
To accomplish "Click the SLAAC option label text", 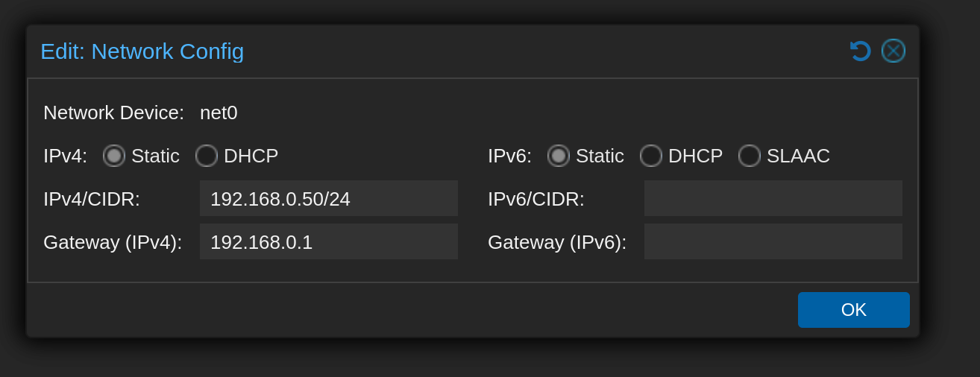I will (x=798, y=156).
